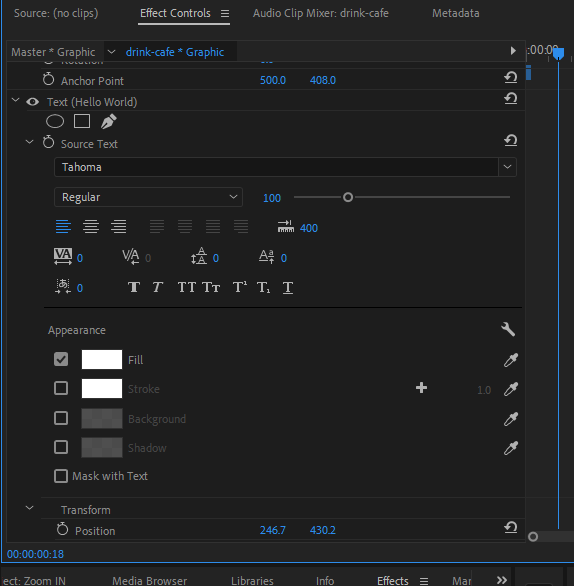Viewport: 574px width, 586px height.
Task: Click the Fill white color swatch
Action: click(102, 360)
